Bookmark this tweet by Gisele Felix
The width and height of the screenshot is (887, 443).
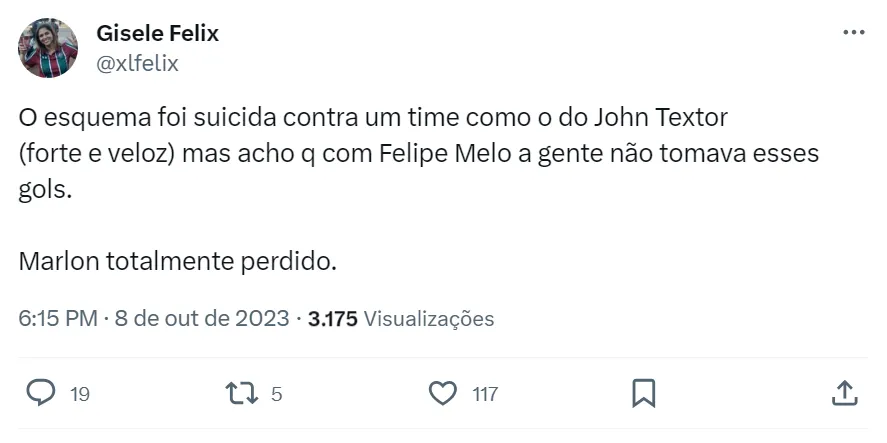643,393
